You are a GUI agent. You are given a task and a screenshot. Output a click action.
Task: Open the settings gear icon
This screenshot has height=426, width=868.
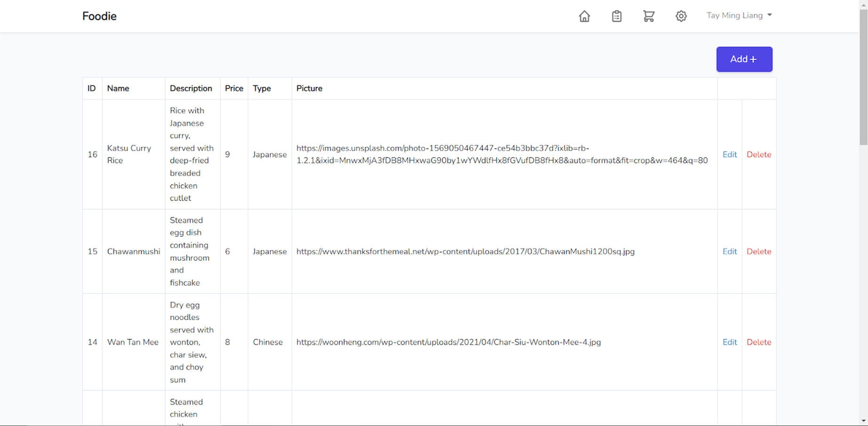click(x=681, y=16)
